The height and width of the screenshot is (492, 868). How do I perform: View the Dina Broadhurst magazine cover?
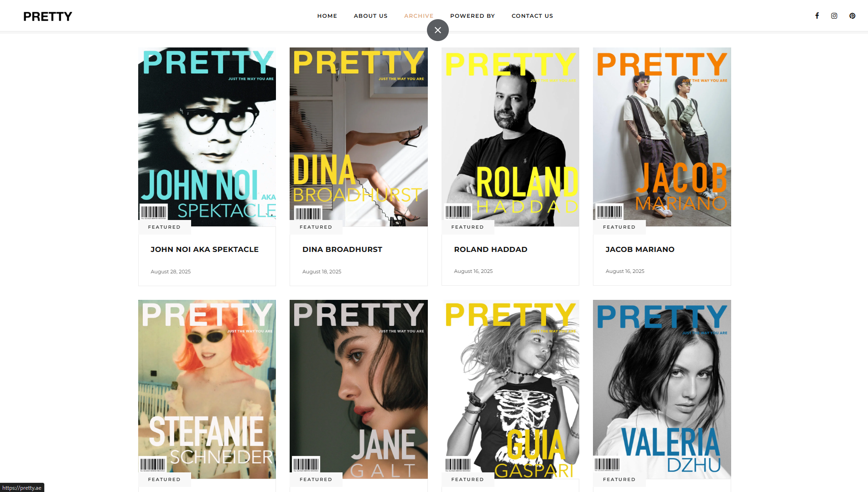tap(359, 137)
